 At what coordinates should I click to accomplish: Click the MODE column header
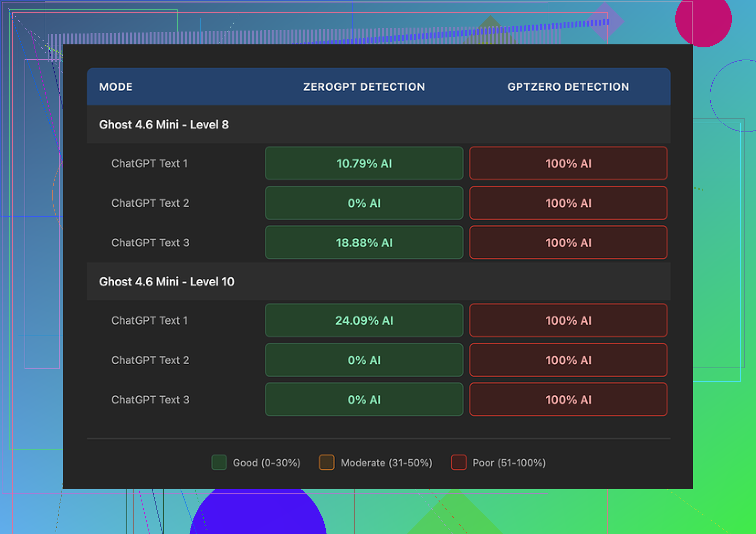tap(116, 87)
